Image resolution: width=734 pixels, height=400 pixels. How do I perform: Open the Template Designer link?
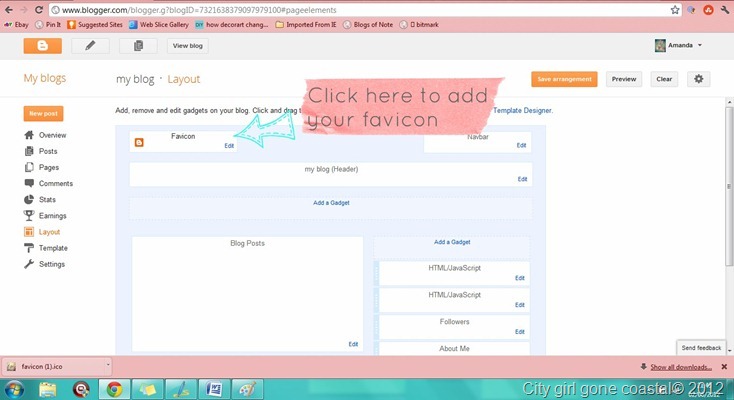pos(522,111)
